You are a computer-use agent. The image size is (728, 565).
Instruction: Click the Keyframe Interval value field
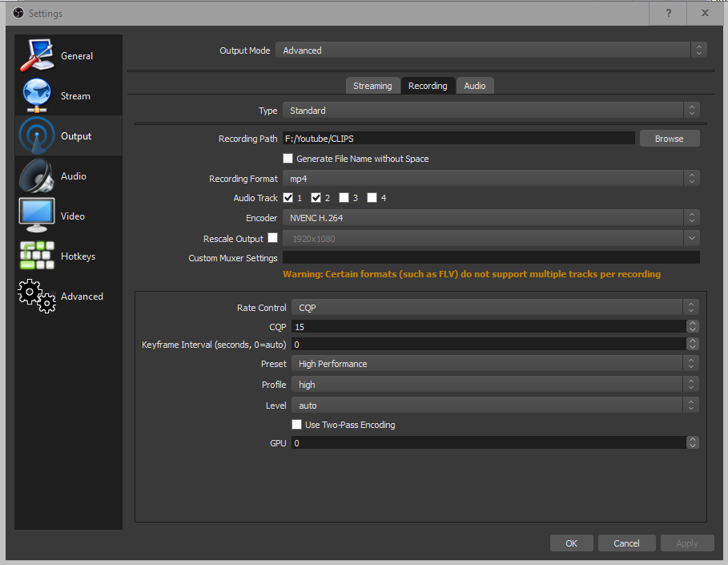click(489, 345)
